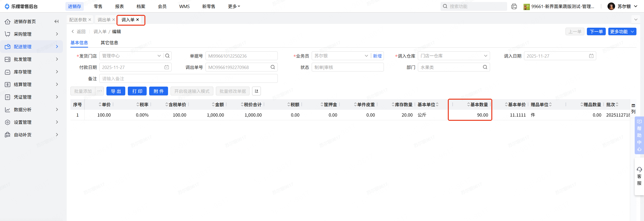This screenshot has height=221, width=644.
Task: Close the 调入单 tab
Action: (138, 20)
